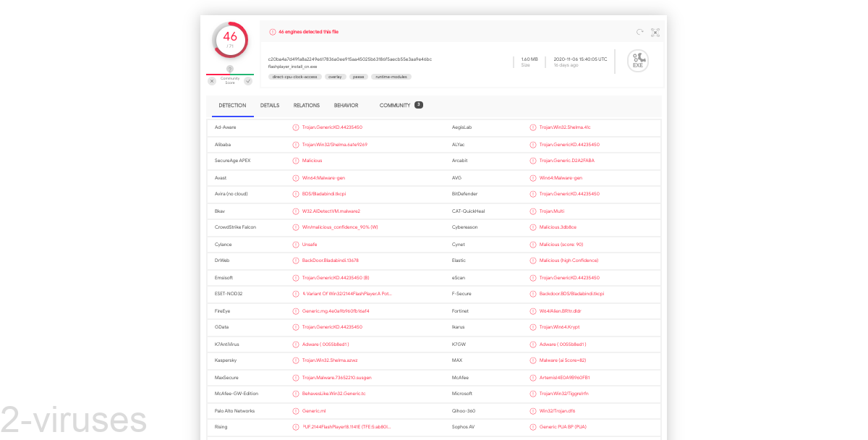The image size is (868, 440).
Task: Click the alert icon in the AegisLab row
Action: 533,127
